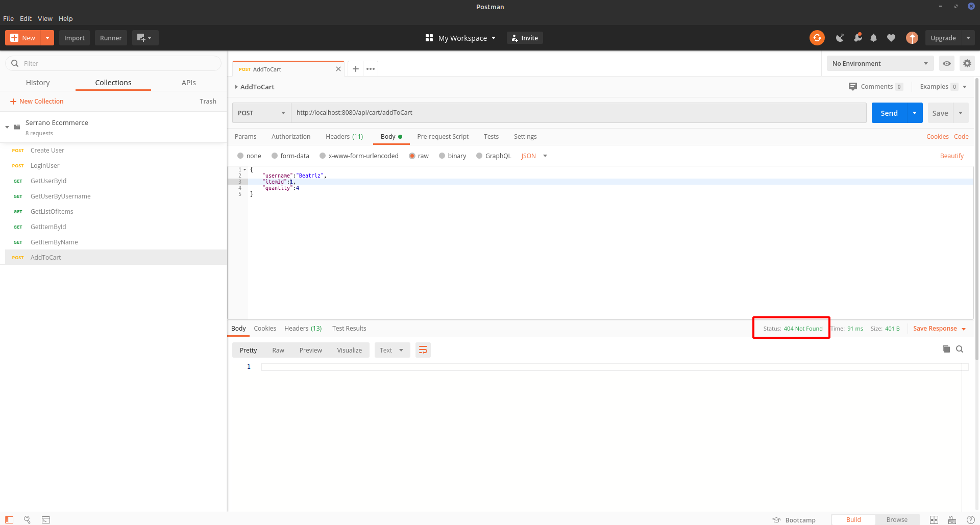Switch to Browse mode

tap(897, 520)
